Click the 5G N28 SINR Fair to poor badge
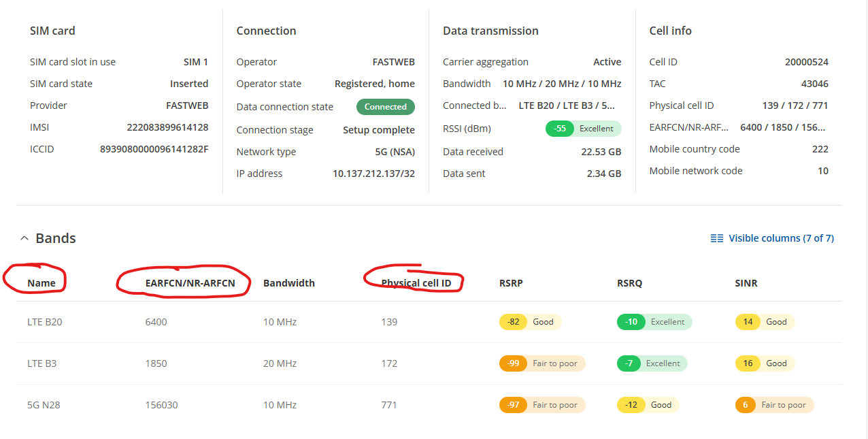Screen dimensions: 868x439 [x=774, y=405]
